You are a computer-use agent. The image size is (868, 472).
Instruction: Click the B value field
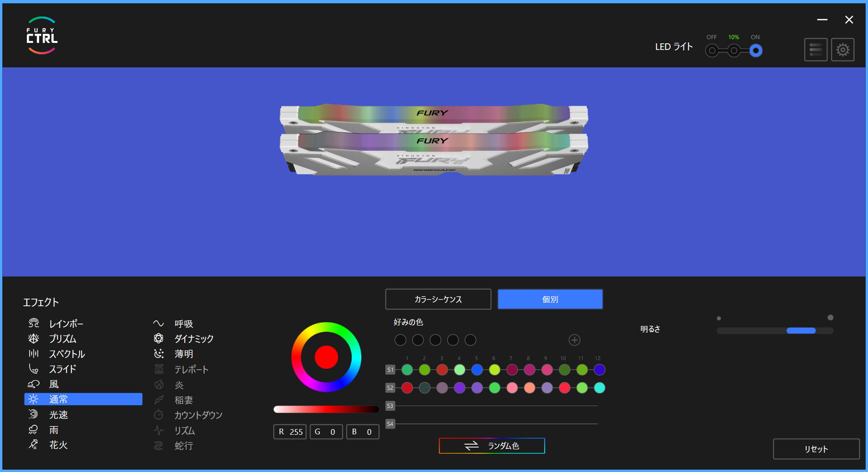pyautogui.click(x=363, y=431)
